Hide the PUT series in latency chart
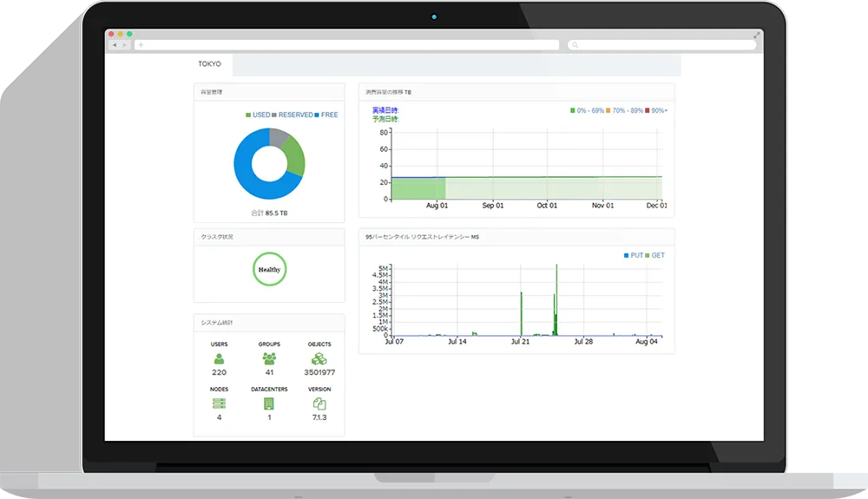 coord(634,256)
